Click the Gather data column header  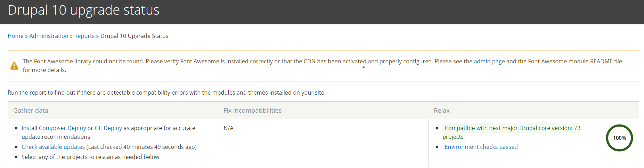point(31,110)
